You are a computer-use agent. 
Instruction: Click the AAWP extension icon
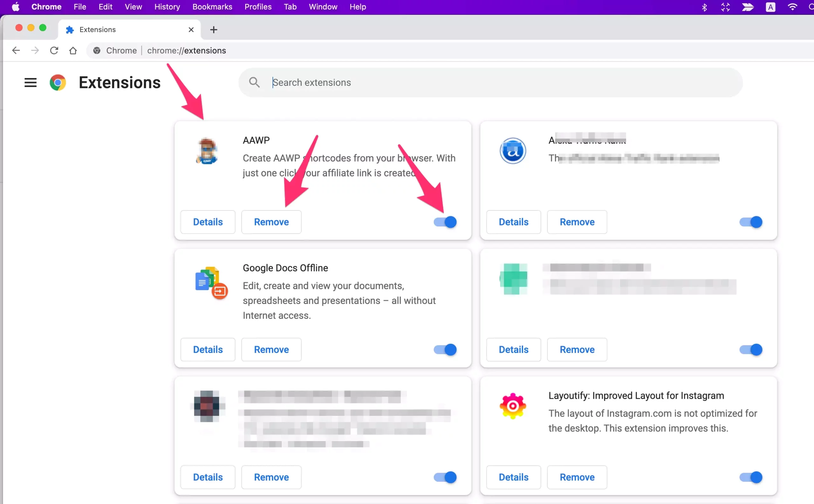click(207, 151)
